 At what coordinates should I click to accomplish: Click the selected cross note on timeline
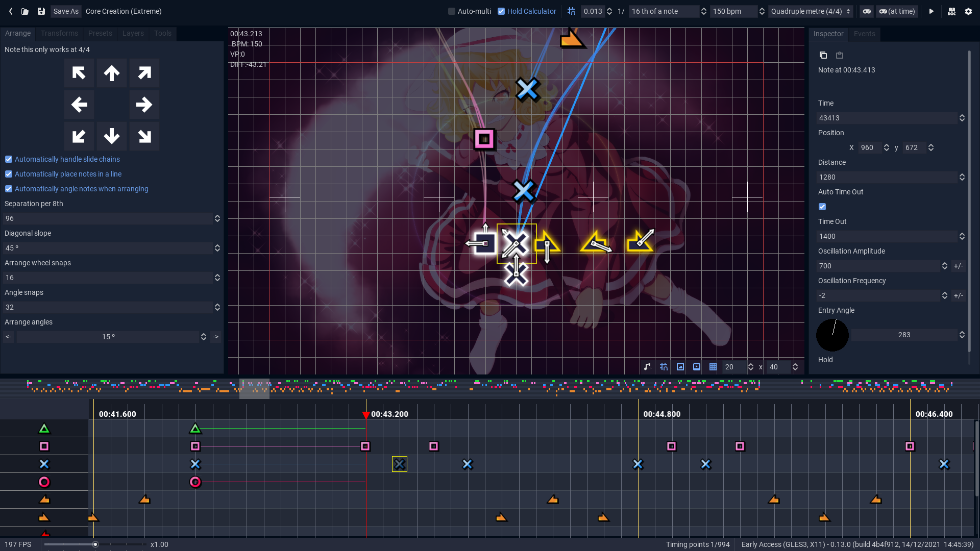(x=400, y=464)
